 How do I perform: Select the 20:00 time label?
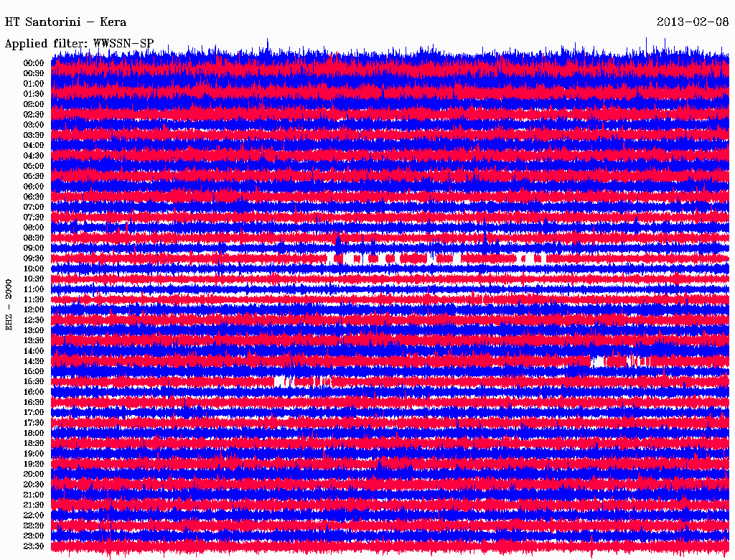coord(34,475)
